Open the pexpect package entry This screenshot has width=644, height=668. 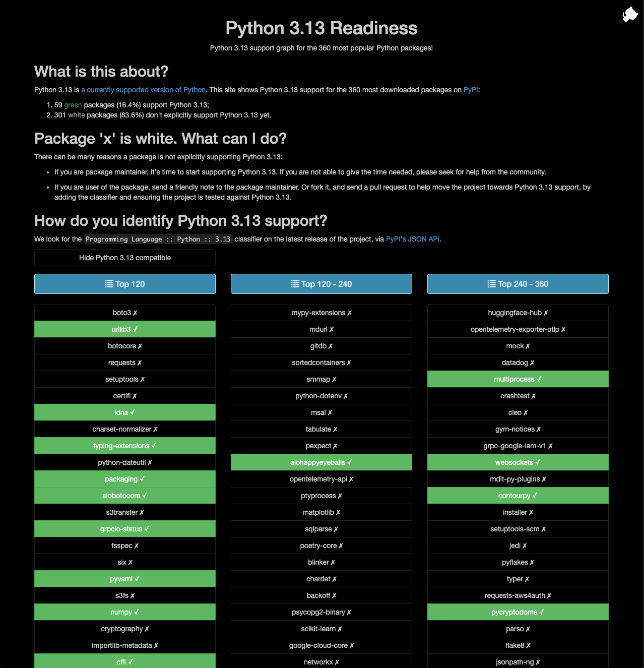point(321,446)
